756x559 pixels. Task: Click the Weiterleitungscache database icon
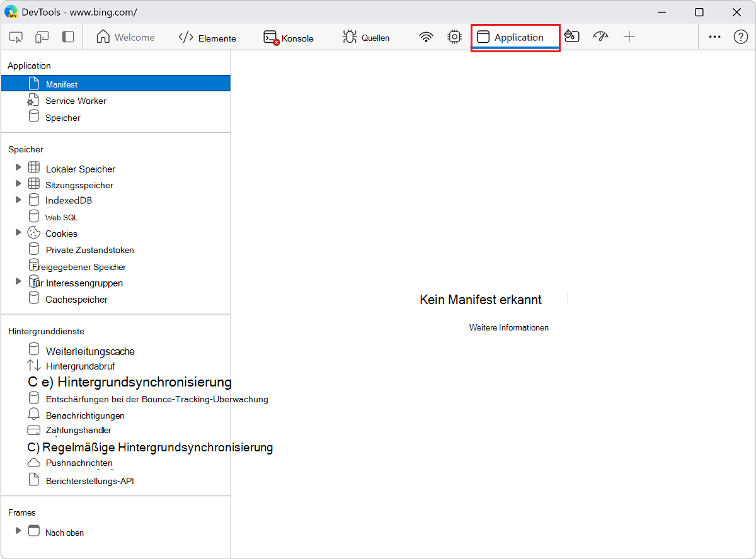point(34,349)
